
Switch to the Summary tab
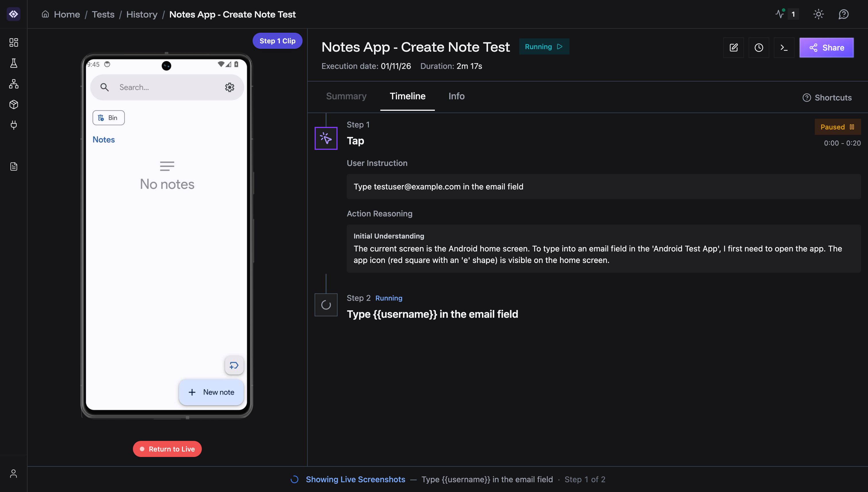[346, 96]
